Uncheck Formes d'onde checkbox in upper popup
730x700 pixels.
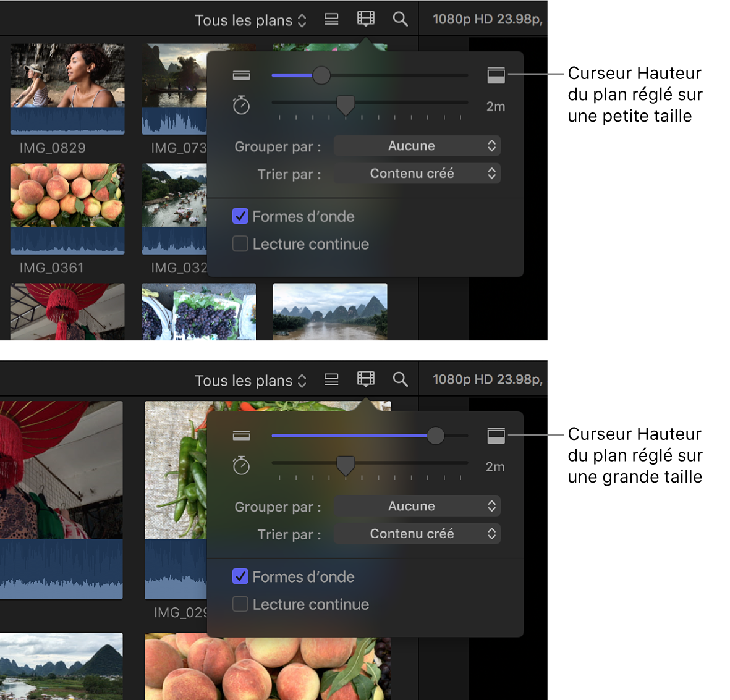[x=240, y=216]
